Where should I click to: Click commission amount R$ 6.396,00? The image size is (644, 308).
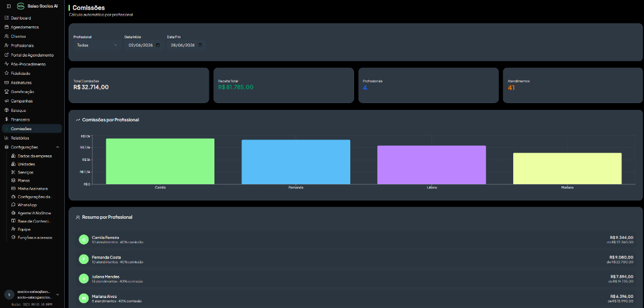click(621, 296)
